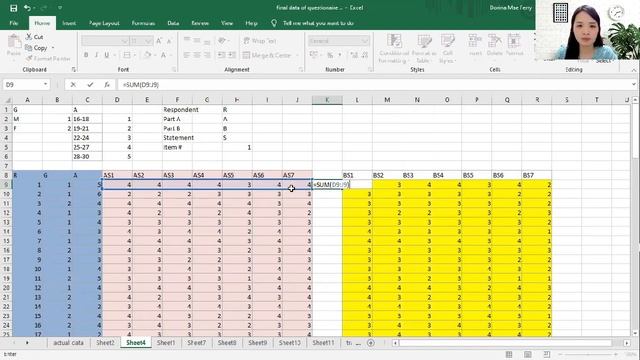Click the Format Painter brush
This screenshot has width=640, height=360.
(29, 58)
